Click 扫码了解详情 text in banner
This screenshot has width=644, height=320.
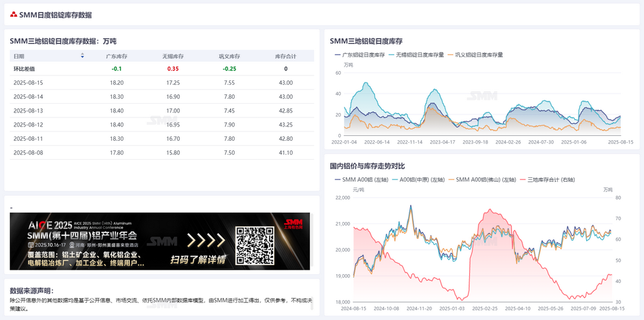(198, 260)
